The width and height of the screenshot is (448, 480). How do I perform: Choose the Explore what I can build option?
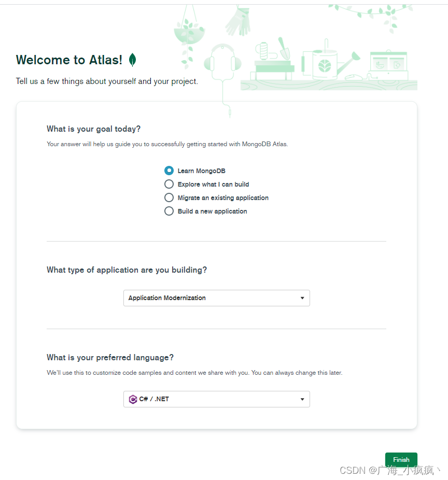169,184
